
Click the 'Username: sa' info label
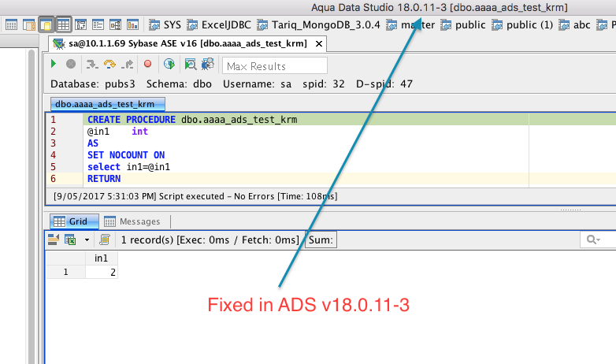(258, 84)
